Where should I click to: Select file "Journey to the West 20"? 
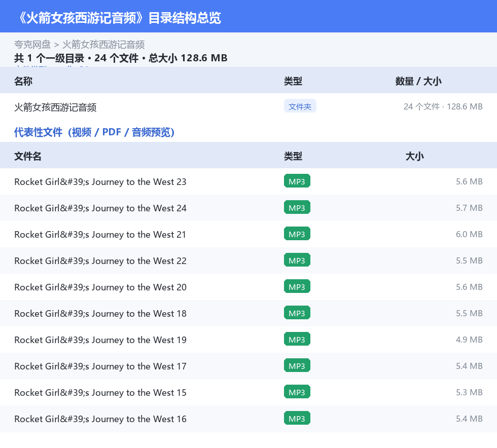tap(100, 287)
